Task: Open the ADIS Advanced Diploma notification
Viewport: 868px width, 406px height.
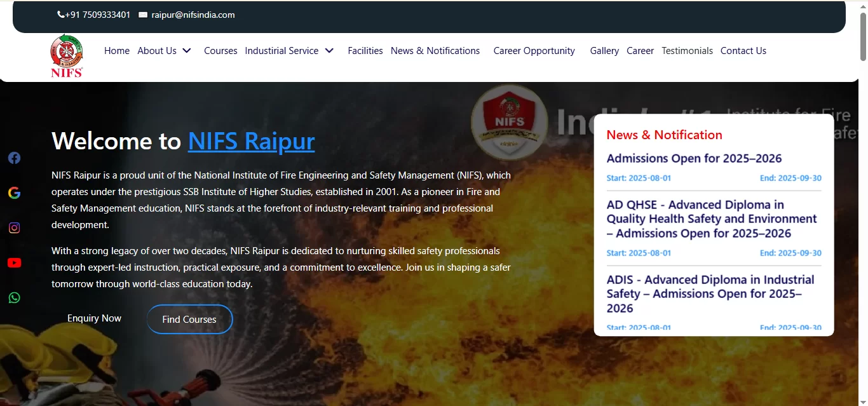Action: [710, 294]
